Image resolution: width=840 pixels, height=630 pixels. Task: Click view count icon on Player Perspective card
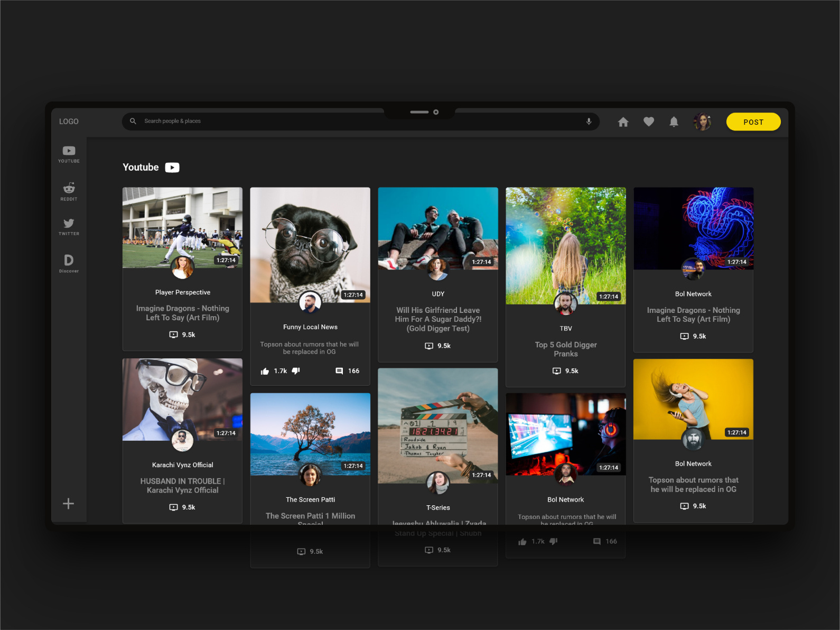pos(173,335)
